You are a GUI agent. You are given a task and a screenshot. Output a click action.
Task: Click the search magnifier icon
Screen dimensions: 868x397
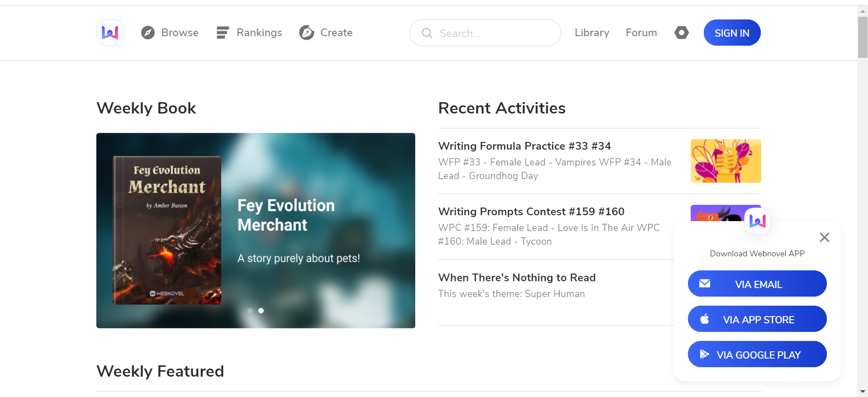427,33
